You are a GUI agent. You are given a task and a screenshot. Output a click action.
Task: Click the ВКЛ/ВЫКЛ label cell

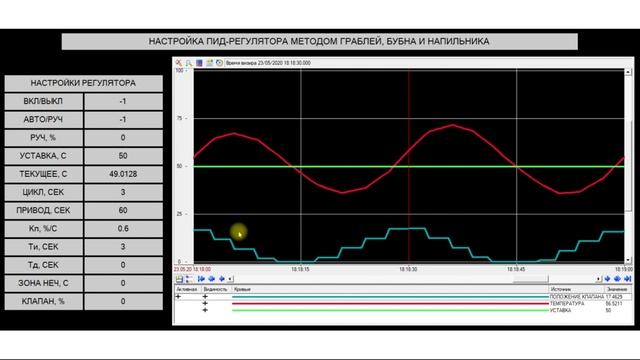coord(44,101)
